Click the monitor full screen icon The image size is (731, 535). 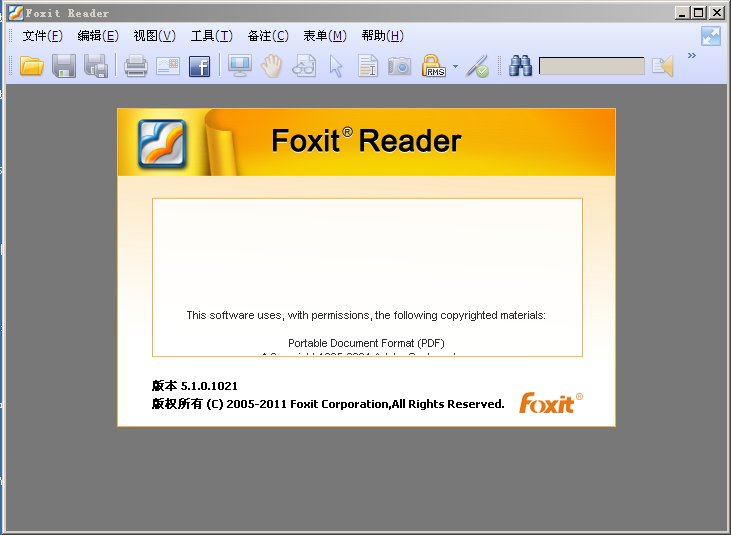tap(240, 66)
